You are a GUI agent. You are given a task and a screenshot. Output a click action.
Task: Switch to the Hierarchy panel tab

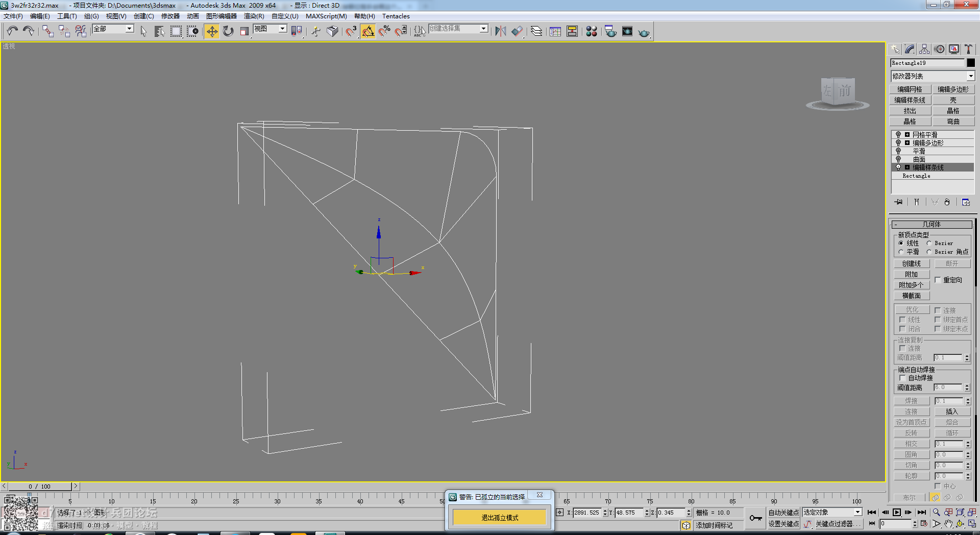(x=924, y=49)
